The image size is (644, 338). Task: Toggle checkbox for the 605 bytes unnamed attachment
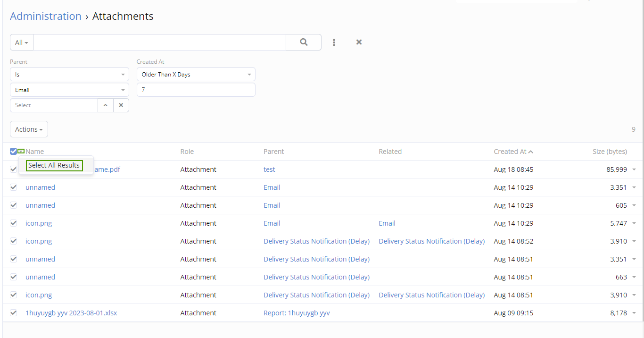click(x=13, y=205)
